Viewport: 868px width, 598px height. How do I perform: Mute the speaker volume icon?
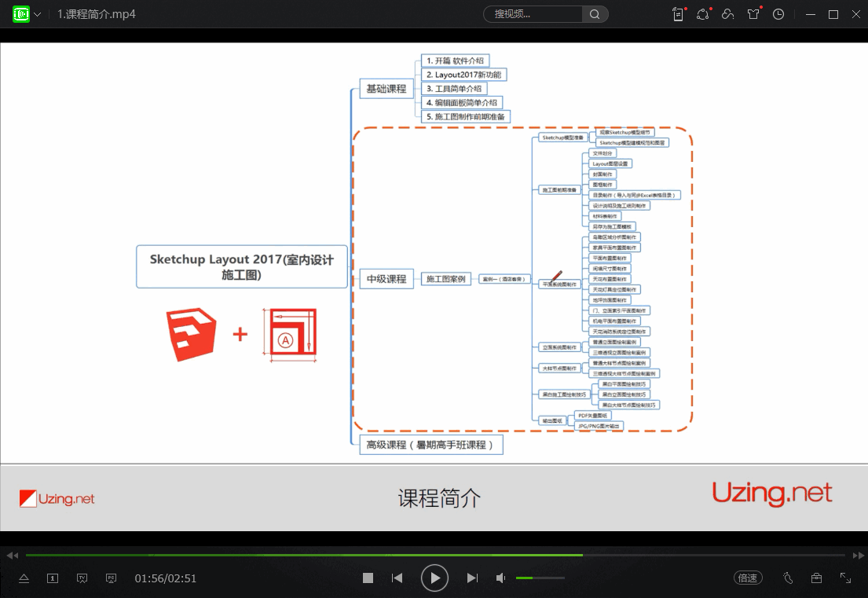click(x=500, y=578)
